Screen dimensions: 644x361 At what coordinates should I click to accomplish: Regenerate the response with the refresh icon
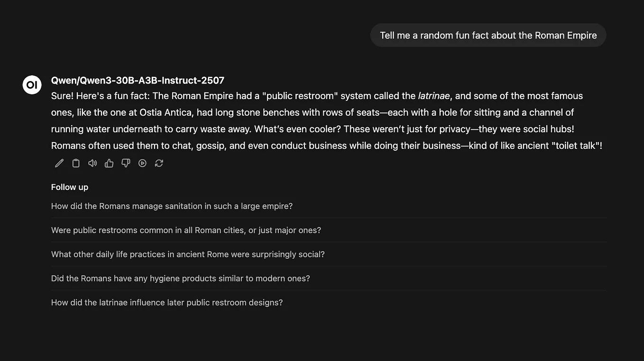tap(159, 162)
